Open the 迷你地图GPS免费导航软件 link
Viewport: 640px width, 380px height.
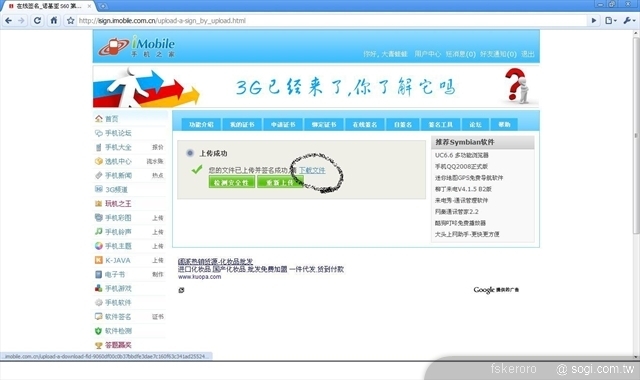point(469,178)
